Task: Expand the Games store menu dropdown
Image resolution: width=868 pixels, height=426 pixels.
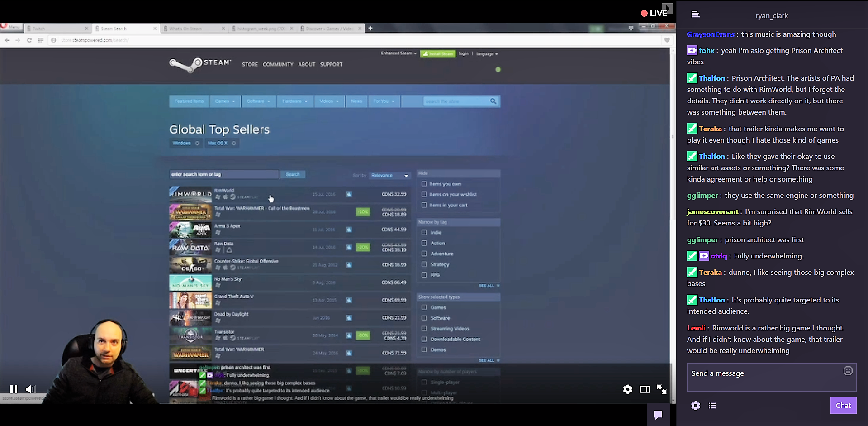Action: pos(225,101)
